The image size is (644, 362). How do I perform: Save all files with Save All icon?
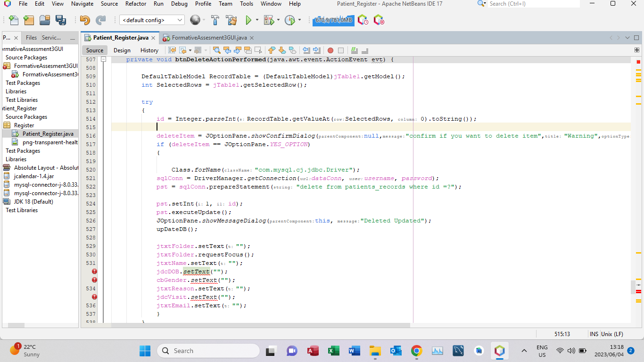[x=61, y=20]
